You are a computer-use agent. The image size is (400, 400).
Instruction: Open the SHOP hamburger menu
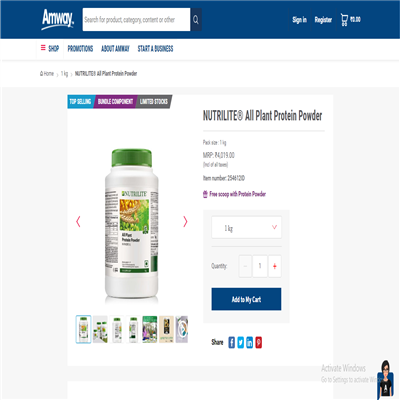[x=50, y=48]
